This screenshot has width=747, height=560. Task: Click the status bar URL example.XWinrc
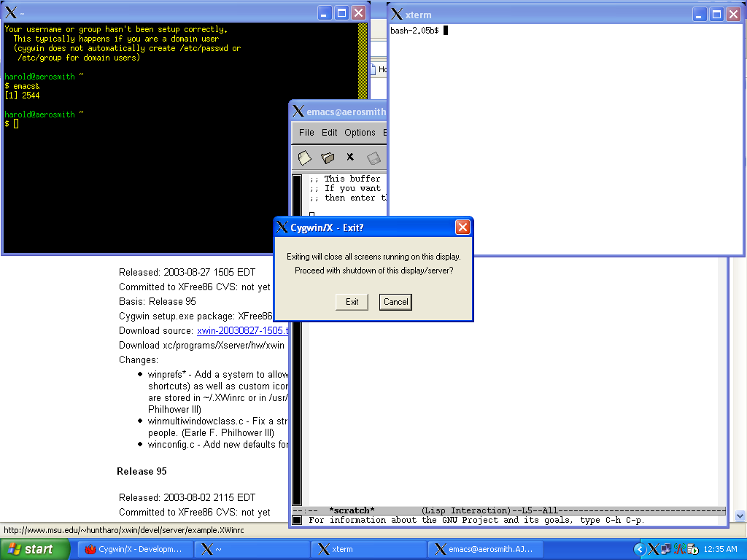pos(124,530)
